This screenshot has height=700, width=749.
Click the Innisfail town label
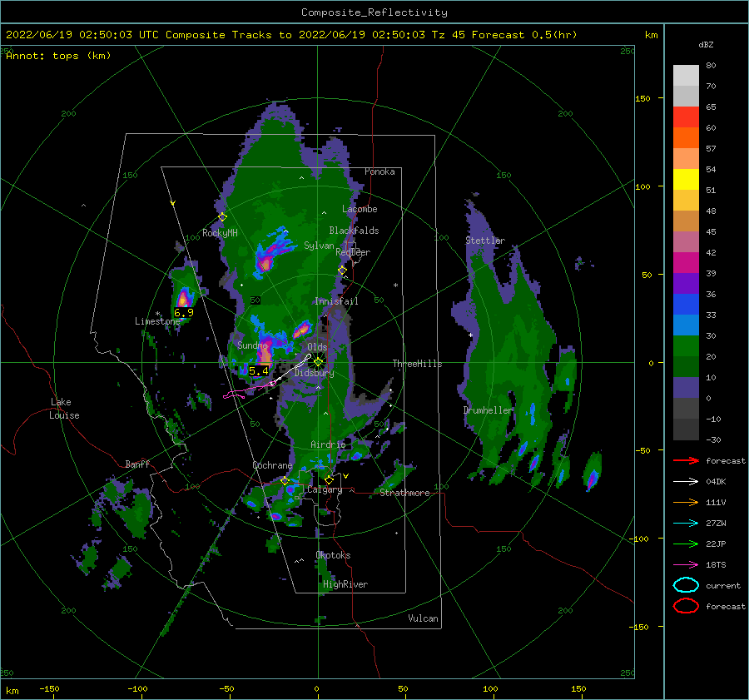tap(336, 301)
